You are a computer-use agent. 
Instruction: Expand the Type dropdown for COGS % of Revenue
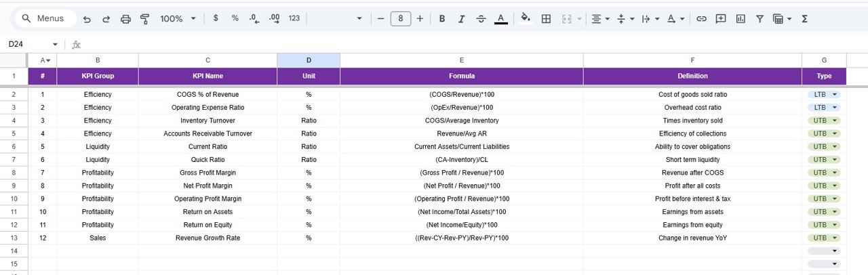(835, 95)
